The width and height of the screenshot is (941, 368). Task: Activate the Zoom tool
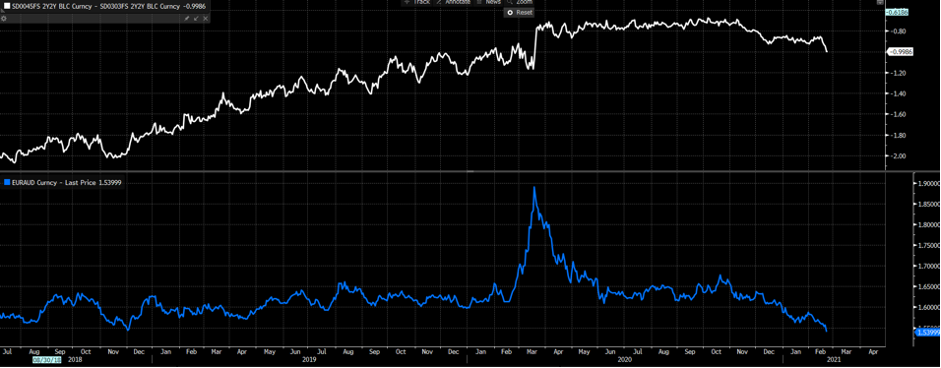click(x=520, y=2)
